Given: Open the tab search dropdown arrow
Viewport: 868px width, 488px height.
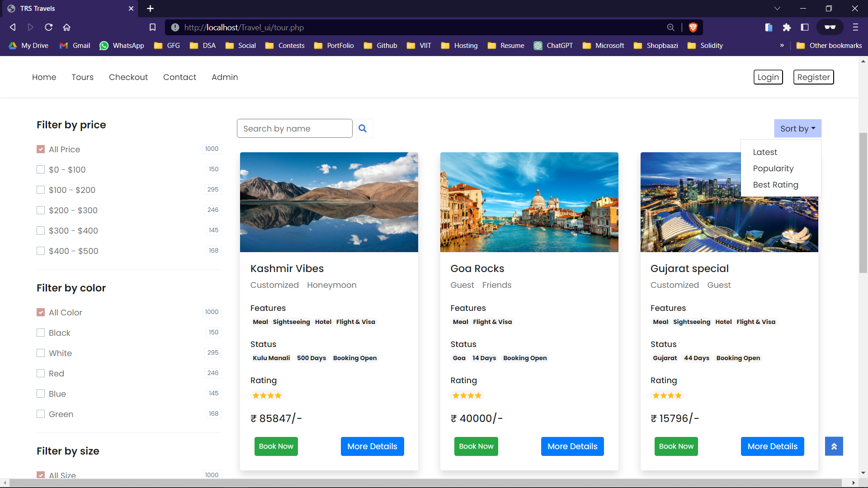Looking at the screenshot, I should click(x=777, y=8).
